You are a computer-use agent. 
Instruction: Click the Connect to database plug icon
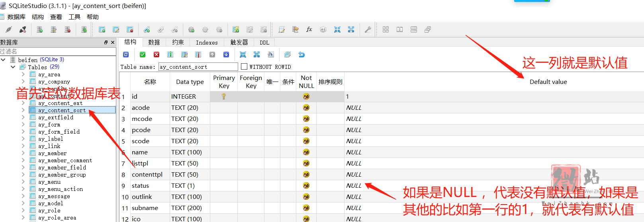coord(9,29)
